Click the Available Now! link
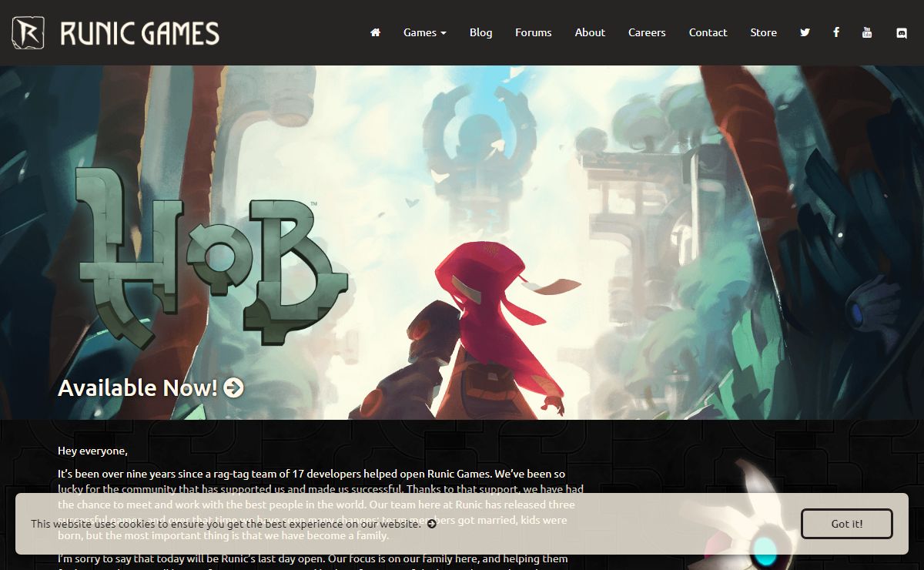Viewport: 924px width, 570px height. (x=151, y=387)
